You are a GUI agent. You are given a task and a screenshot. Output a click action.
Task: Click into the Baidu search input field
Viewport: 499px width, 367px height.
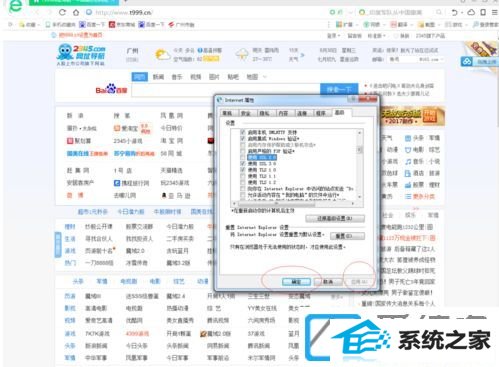[226, 90]
